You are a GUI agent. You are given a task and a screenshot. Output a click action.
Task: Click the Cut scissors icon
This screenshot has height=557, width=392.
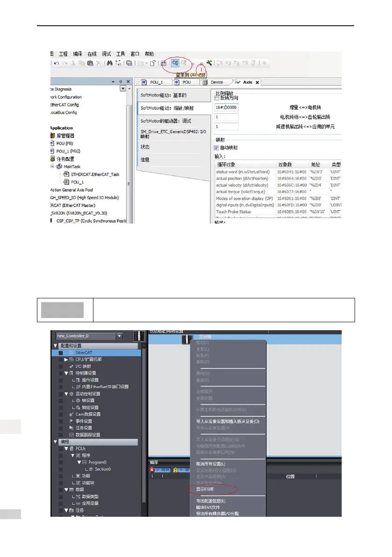pyautogui.click(x=73, y=63)
